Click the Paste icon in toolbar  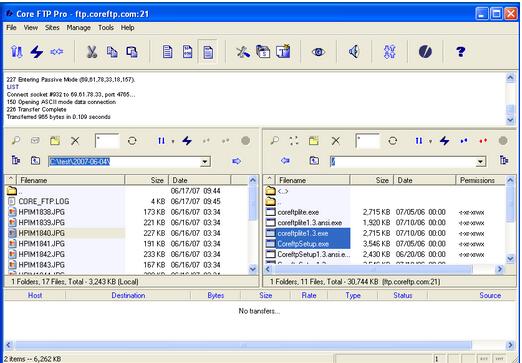[x=132, y=52]
